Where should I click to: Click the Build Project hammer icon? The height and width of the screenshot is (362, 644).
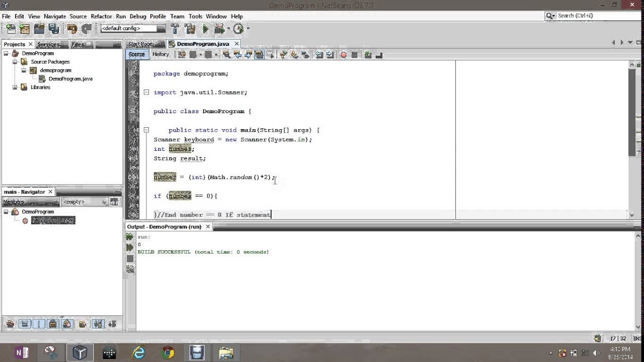(175, 29)
